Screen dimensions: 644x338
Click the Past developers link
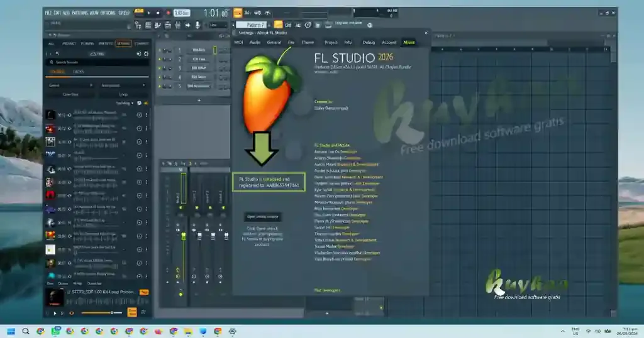(327, 290)
